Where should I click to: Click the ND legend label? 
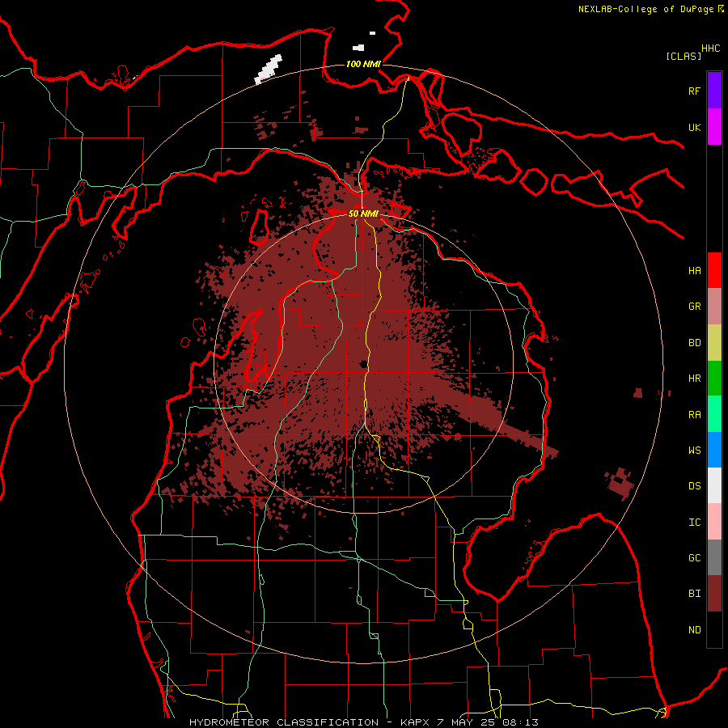pyautogui.click(x=694, y=630)
